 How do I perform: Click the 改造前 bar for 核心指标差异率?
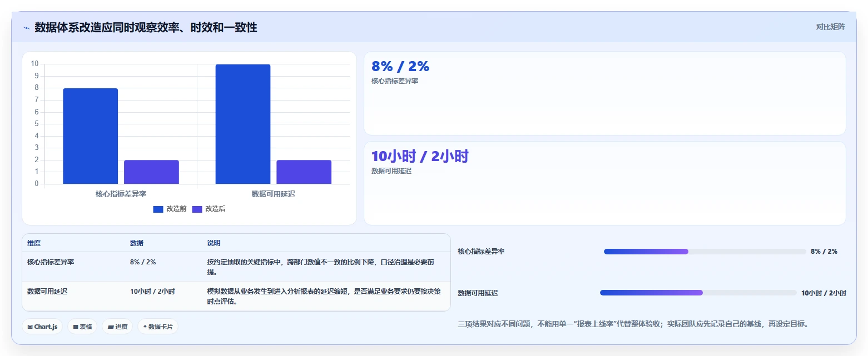click(x=90, y=136)
